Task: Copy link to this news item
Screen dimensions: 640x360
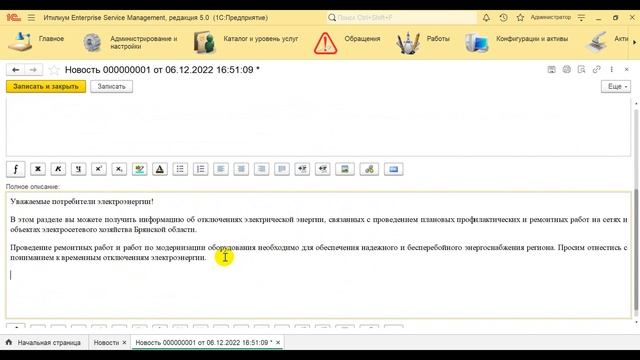Action: coord(597,69)
